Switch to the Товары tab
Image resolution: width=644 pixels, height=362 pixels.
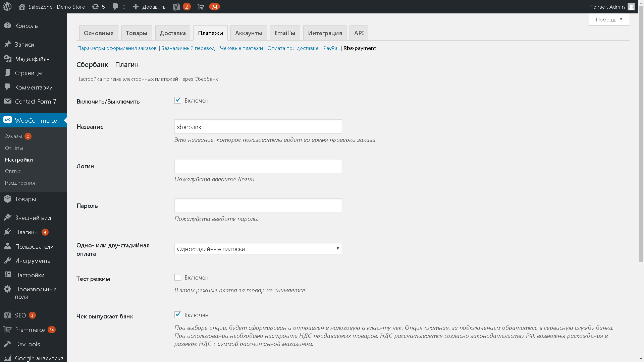(x=137, y=33)
